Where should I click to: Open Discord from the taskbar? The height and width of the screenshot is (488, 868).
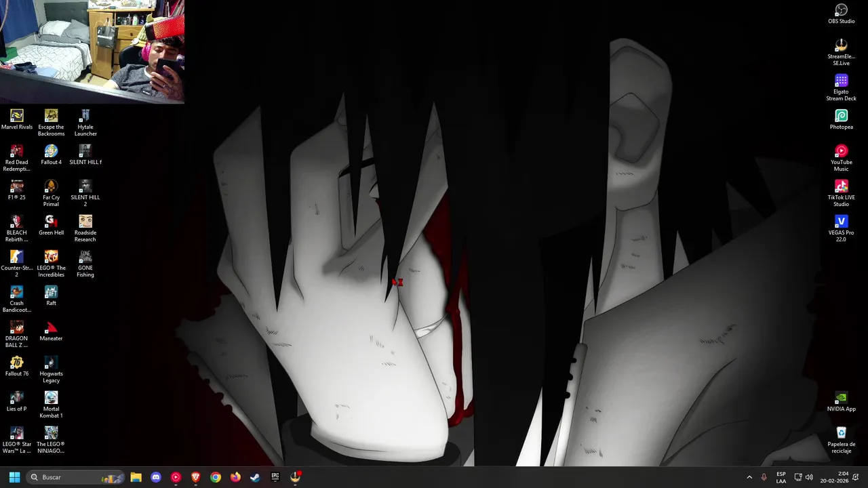(156, 477)
